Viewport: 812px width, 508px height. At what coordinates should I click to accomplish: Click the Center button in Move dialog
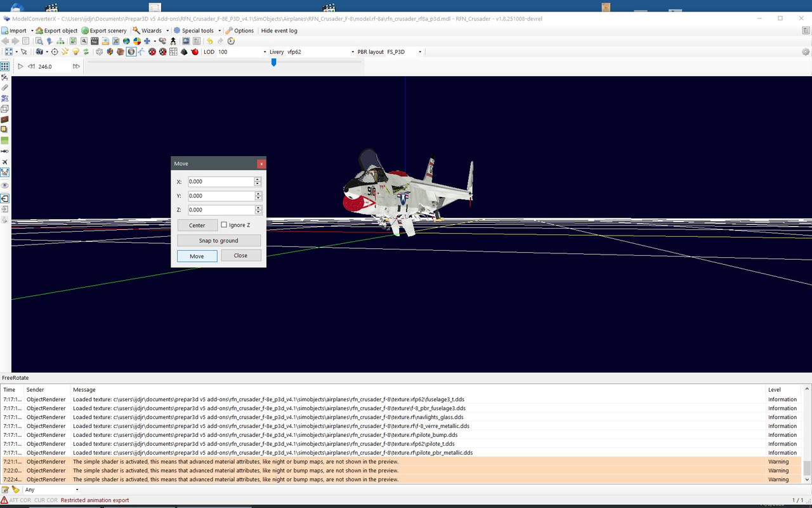(x=197, y=225)
